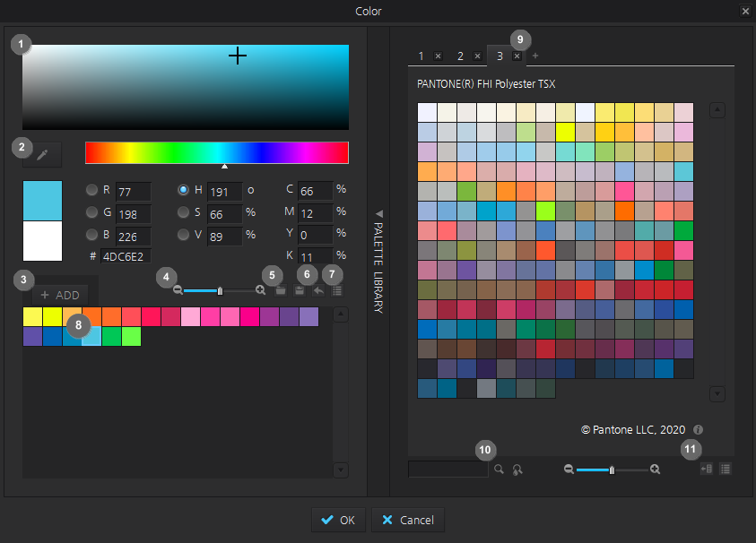Click the OK button
Viewport: 756px width, 543px height.
[338, 520]
